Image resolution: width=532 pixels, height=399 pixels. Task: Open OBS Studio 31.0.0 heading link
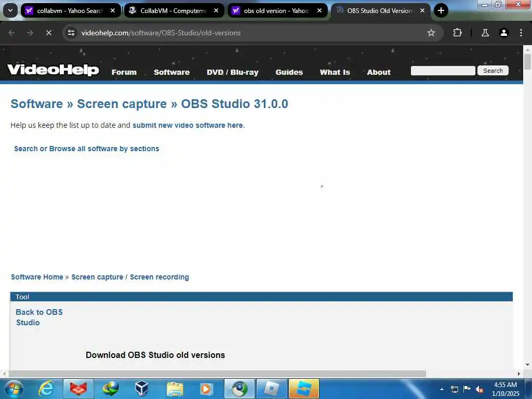[x=234, y=104]
